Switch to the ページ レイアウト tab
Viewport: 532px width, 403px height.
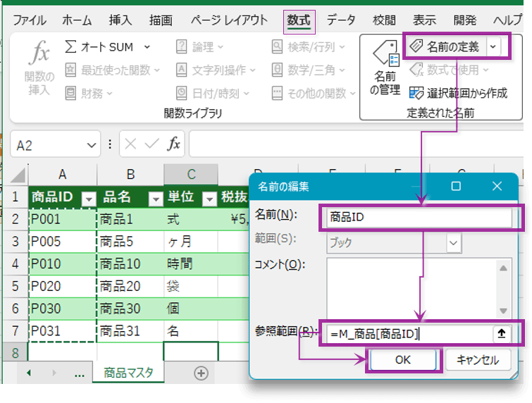tap(229, 20)
